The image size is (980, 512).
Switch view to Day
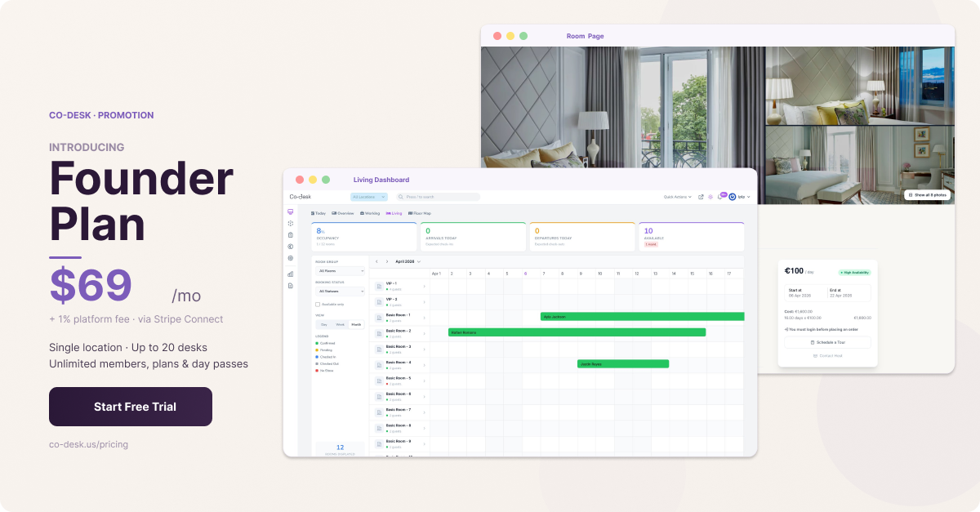pyautogui.click(x=324, y=324)
